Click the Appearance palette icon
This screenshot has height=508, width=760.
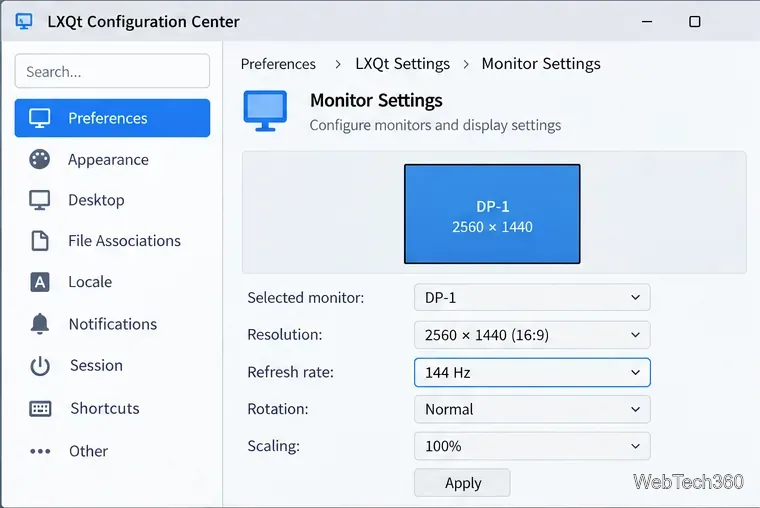39,159
